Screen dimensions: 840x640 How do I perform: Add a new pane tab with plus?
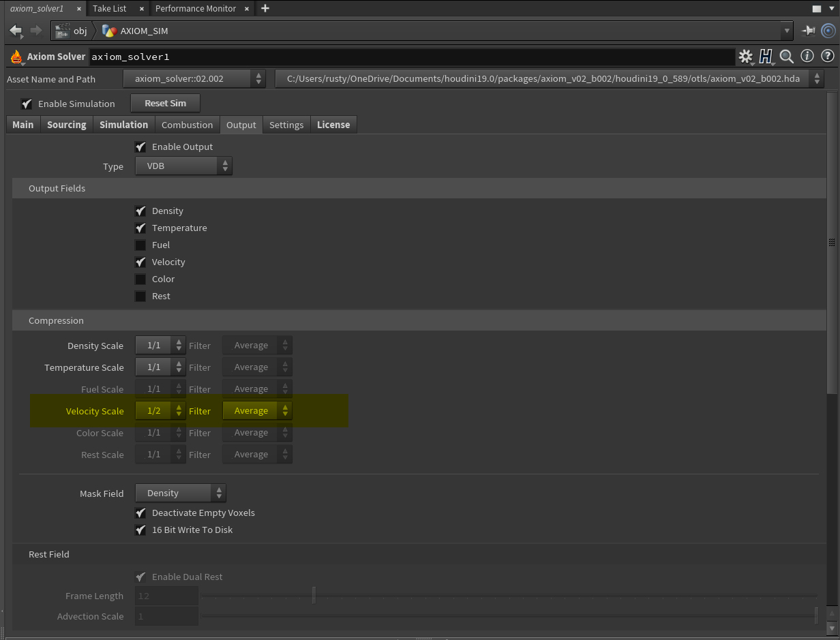(x=265, y=8)
